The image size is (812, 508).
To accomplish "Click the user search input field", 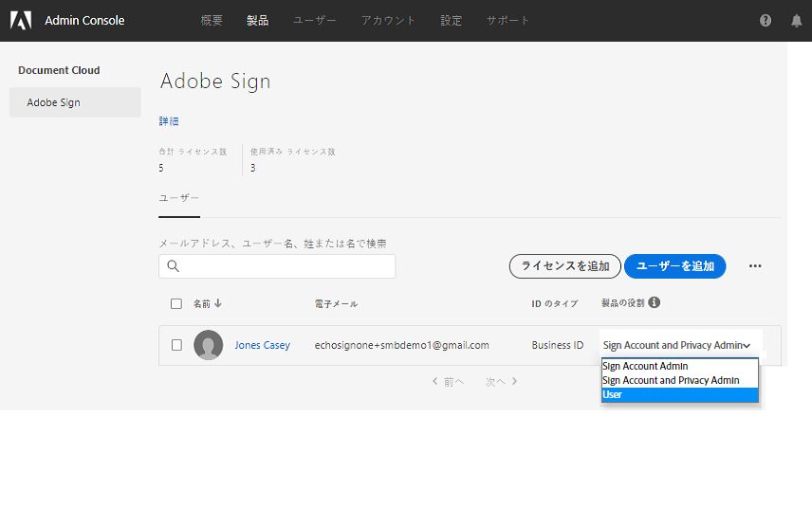I will tap(285, 266).
